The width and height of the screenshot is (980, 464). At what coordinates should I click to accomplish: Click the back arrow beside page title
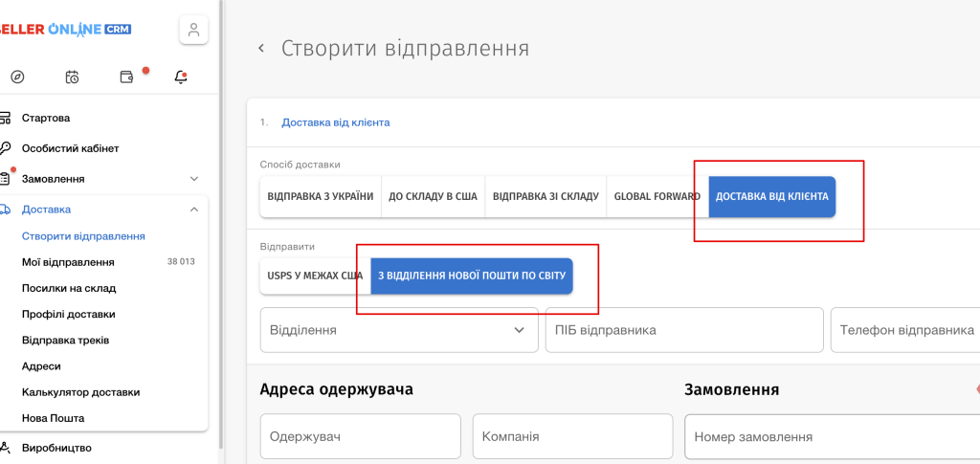pyautogui.click(x=260, y=49)
